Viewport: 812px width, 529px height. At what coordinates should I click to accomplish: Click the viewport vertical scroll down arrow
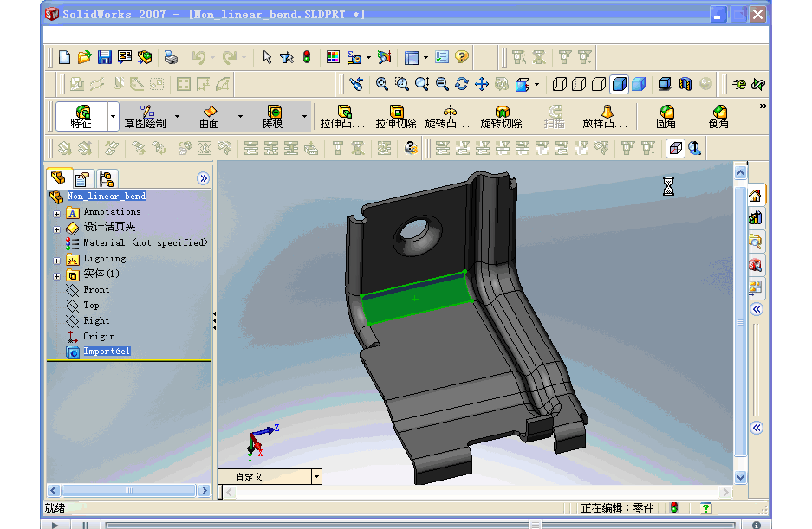click(741, 477)
